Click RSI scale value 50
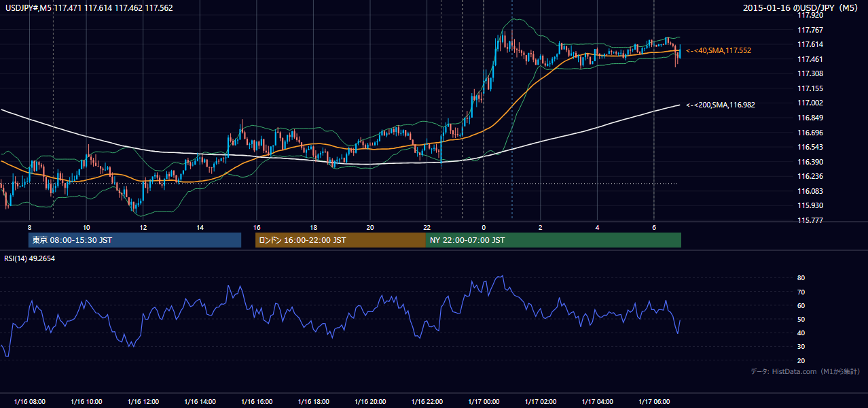Screen dimensions: 868x408 coord(801,319)
